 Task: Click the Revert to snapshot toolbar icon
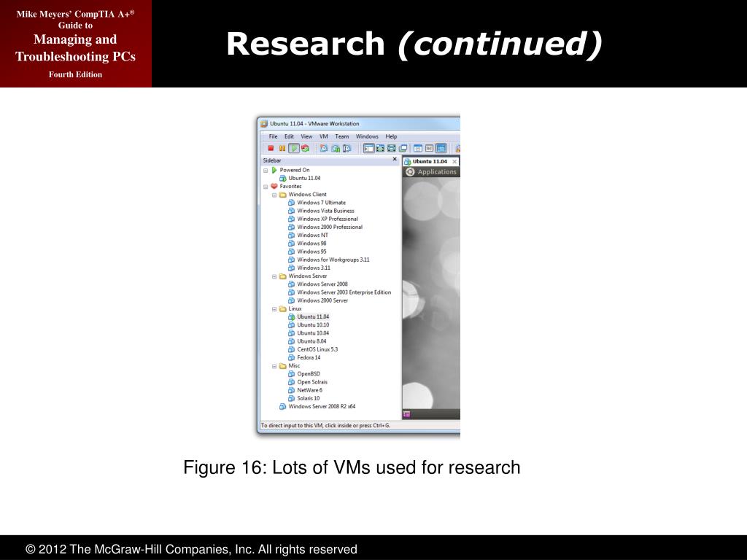pos(336,149)
